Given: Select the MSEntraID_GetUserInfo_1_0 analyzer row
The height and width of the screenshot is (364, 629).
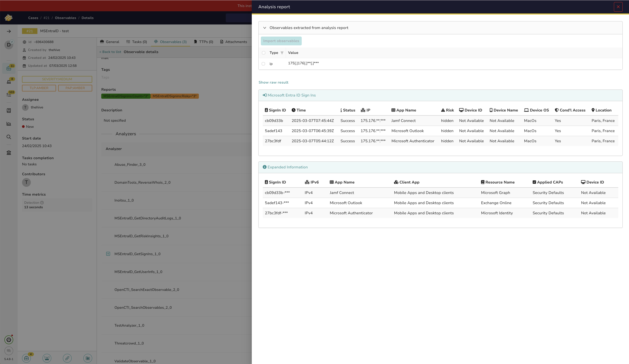Looking at the screenshot, I should pos(176,272).
